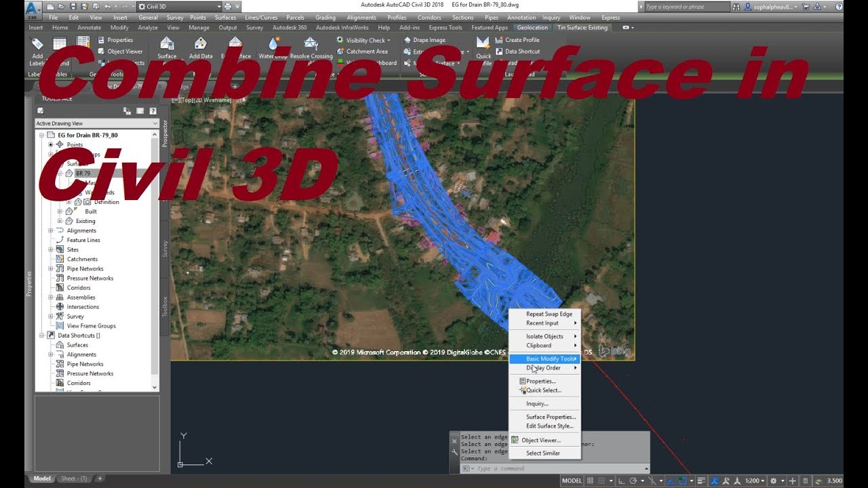The width and height of the screenshot is (868, 488).
Task: Expand the Alignments tree node
Action: 50,230
